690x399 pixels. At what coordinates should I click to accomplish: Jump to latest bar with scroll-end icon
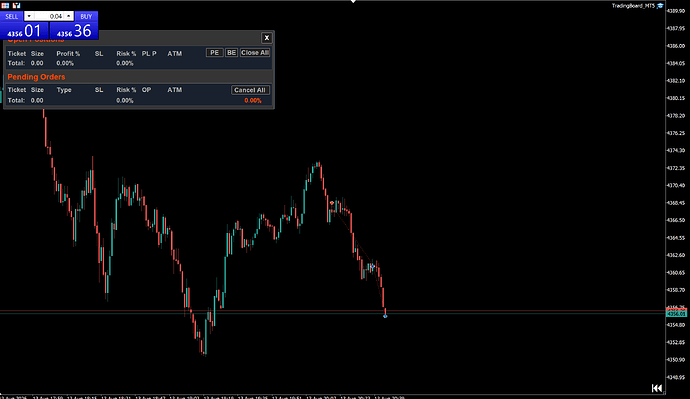click(x=657, y=388)
